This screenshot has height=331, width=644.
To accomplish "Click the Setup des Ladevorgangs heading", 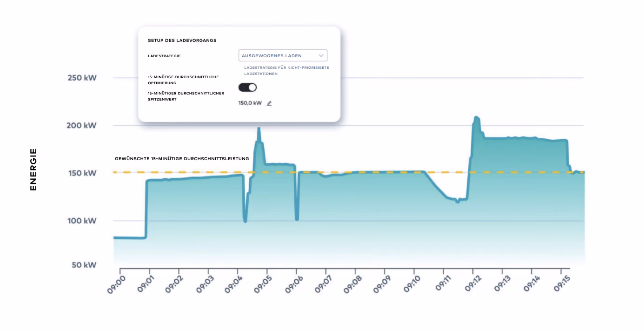I will tap(182, 41).
